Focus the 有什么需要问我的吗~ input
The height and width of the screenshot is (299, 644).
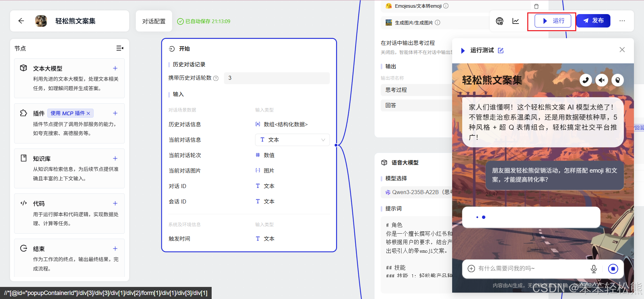click(532, 268)
